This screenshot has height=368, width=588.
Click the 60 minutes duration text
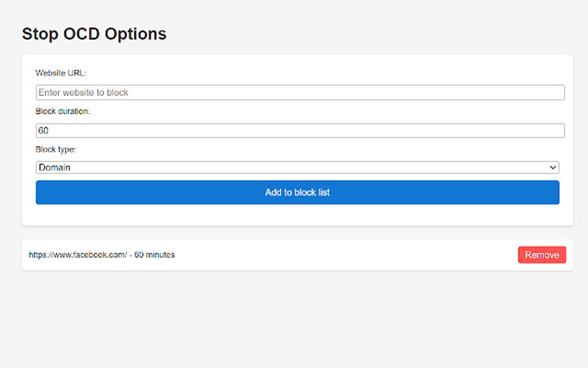tap(154, 254)
